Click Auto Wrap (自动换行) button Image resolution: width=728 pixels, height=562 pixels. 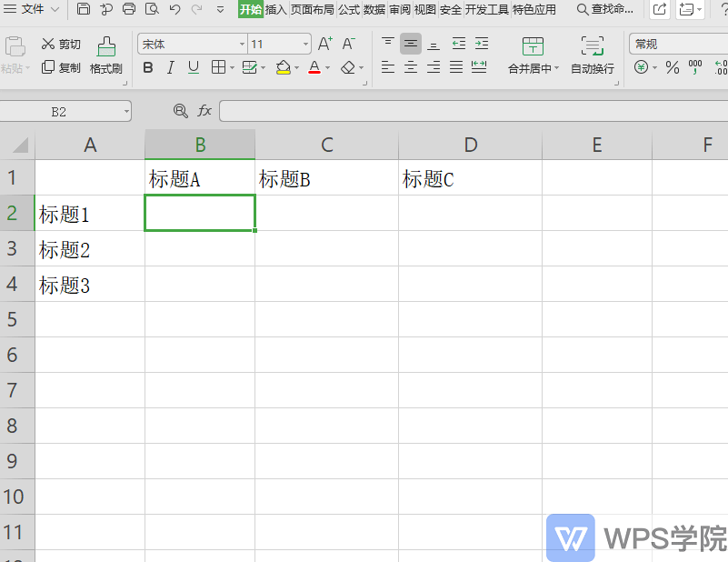point(593,55)
